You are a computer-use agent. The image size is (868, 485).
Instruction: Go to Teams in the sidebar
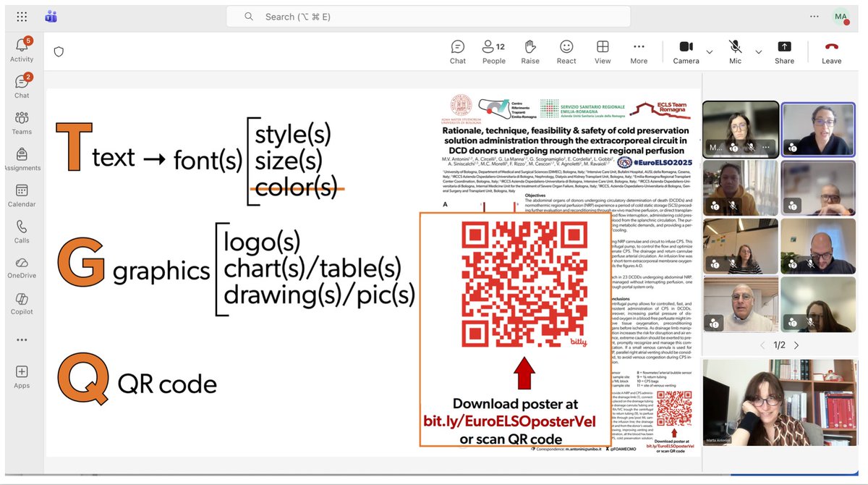(x=22, y=122)
